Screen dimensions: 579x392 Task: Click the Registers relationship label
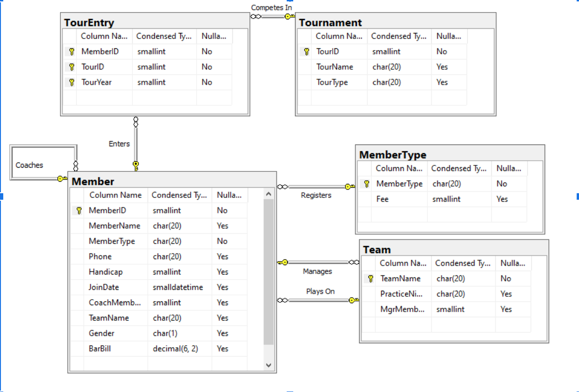[316, 195]
